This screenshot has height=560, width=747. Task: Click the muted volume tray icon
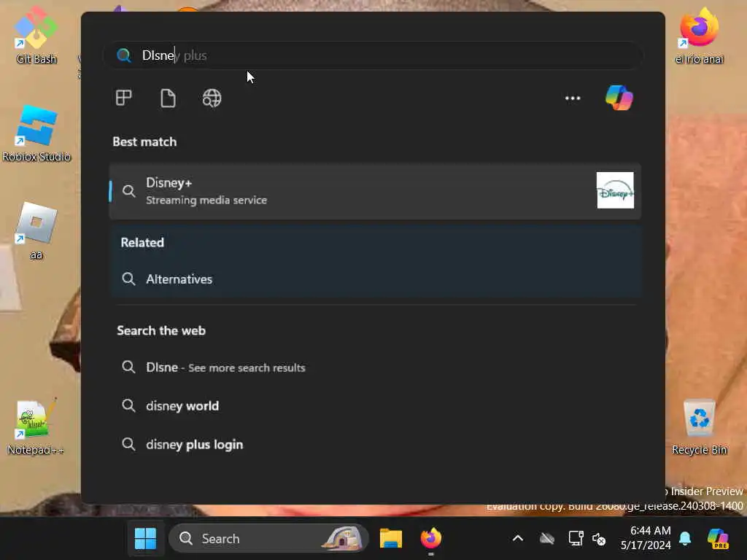pos(599,539)
